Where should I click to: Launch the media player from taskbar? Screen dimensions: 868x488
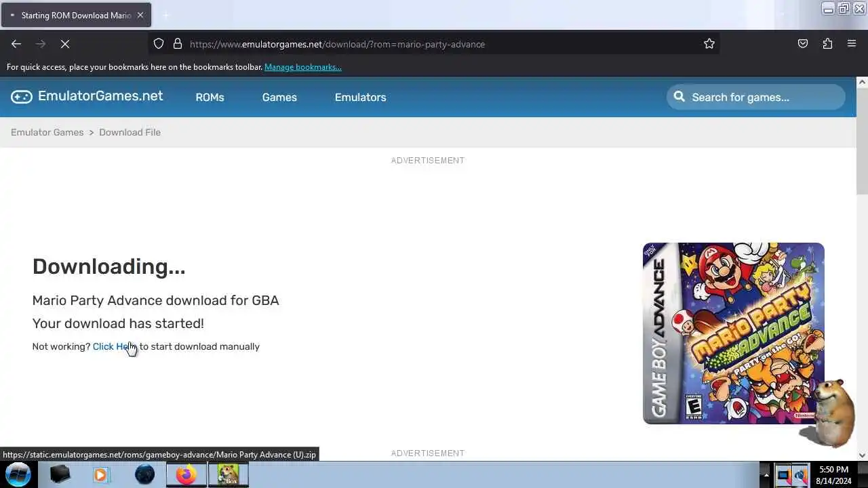click(101, 474)
